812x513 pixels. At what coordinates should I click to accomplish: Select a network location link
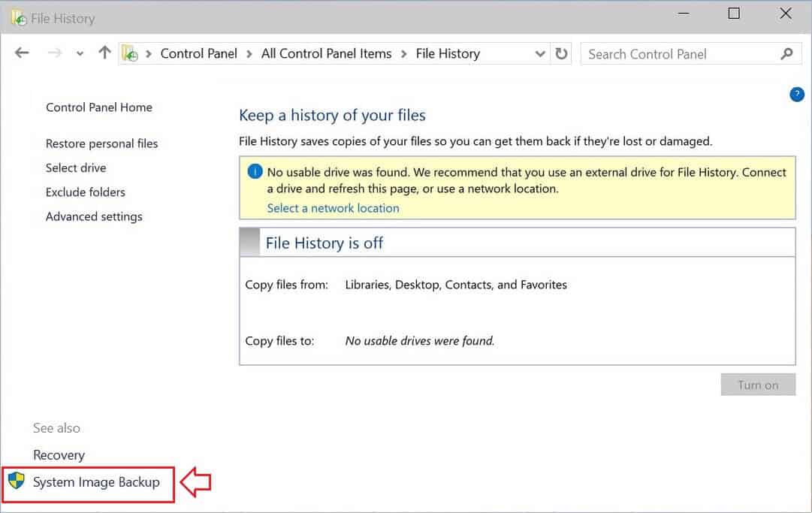click(x=333, y=208)
